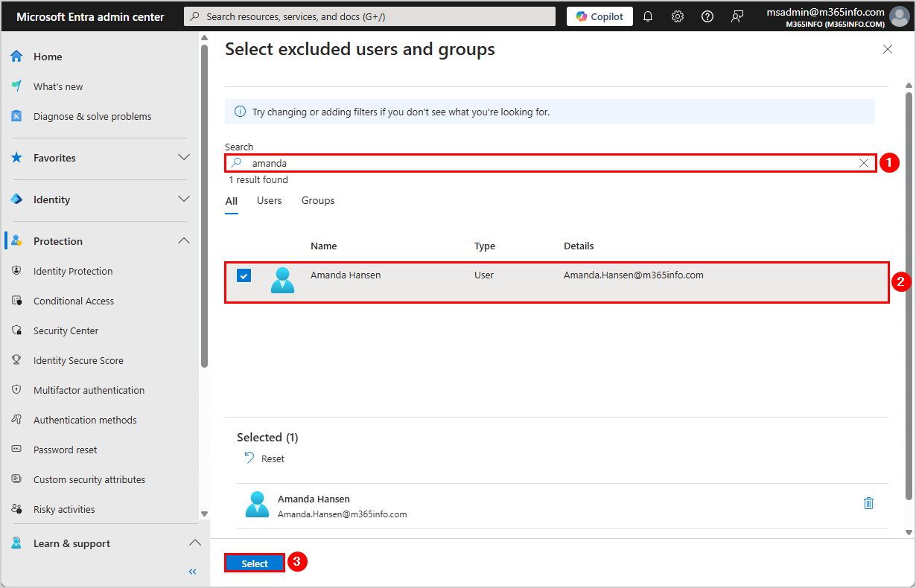Expand the Identity chevron
The width and height of the screenshot is (916, 588).
point(184,199)
